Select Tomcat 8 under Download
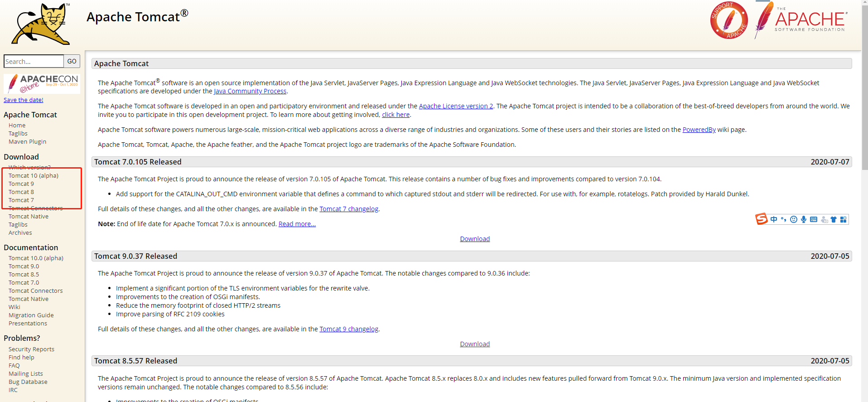The image size is (868, 402). pos(21,192)
